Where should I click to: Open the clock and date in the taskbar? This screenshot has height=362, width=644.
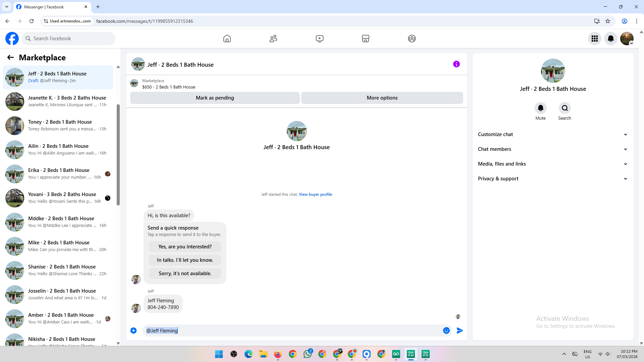coord(627,354)
